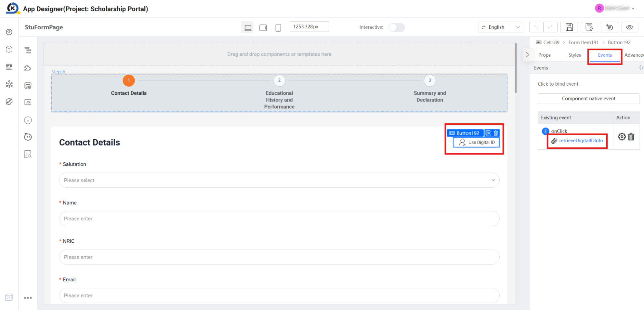Toggle the Interactive switch

397,27
